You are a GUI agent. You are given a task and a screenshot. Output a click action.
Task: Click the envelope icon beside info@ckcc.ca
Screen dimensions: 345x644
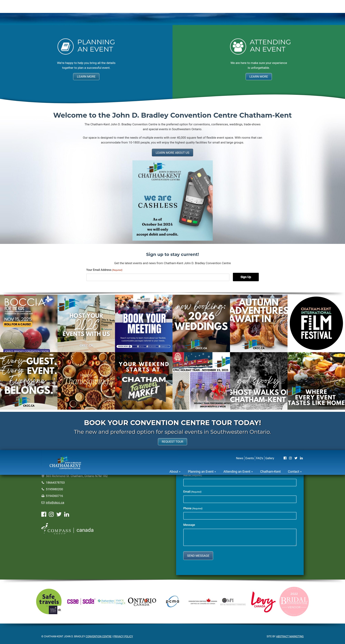(x=43, y=502)
